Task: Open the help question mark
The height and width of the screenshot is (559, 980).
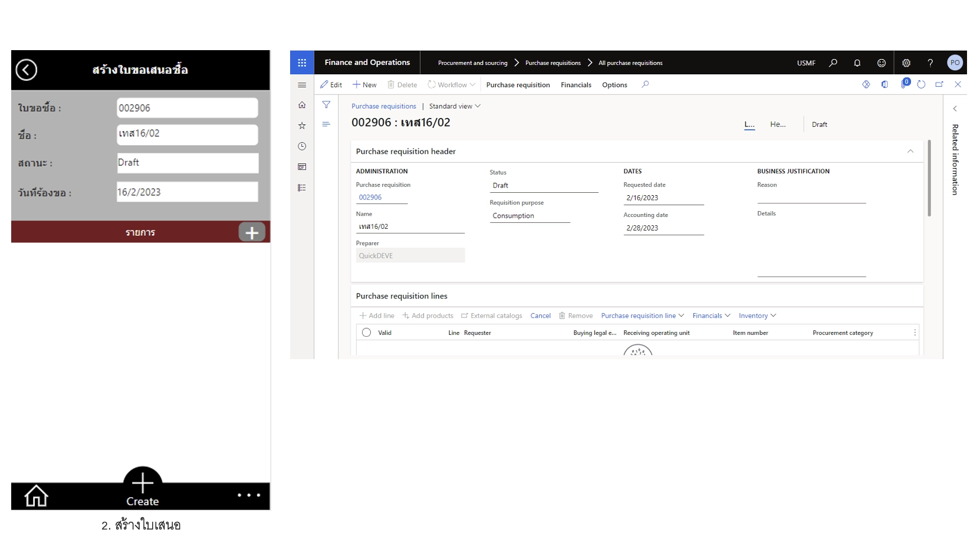Action: pos(930,63)
